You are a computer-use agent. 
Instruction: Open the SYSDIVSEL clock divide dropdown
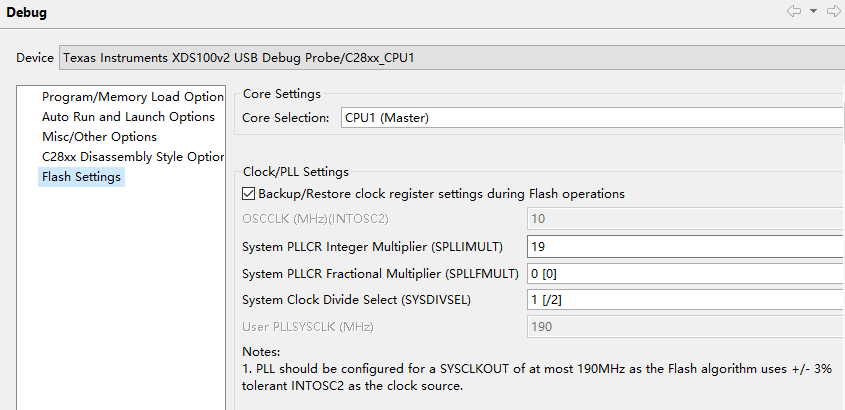pos(685,299)
